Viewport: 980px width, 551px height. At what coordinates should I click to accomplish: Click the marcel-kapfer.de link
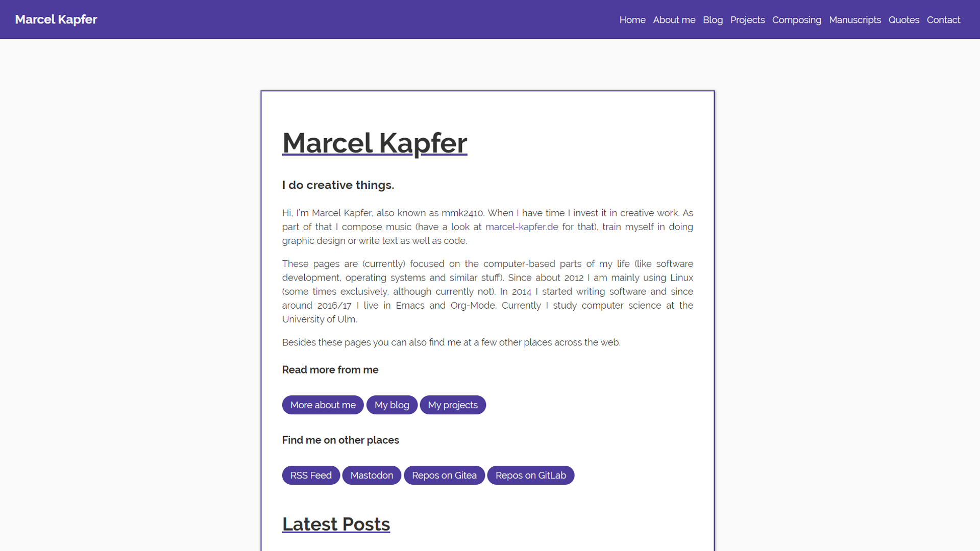[521, 227]
